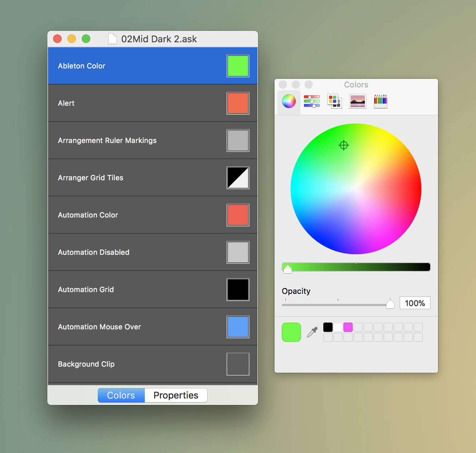Select the Arrangement Ruler Markings row
This screenshot has height=453, width=476.
pyautogui.click(x=153, y=140)
